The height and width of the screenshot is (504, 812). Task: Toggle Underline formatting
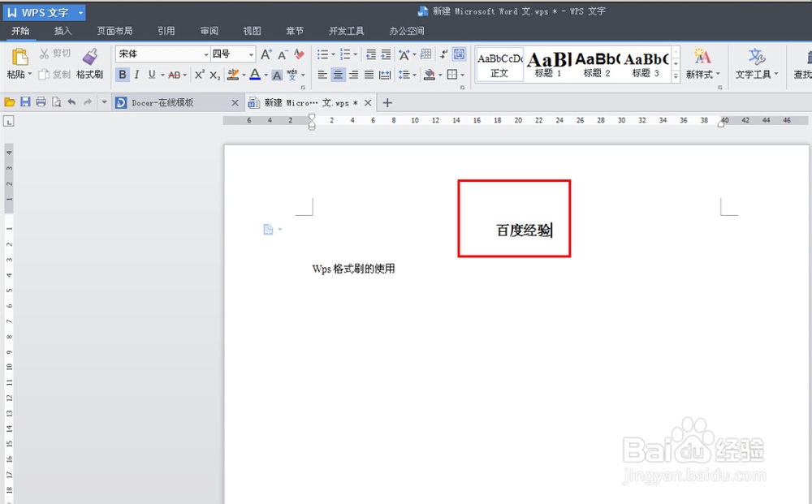152,75
